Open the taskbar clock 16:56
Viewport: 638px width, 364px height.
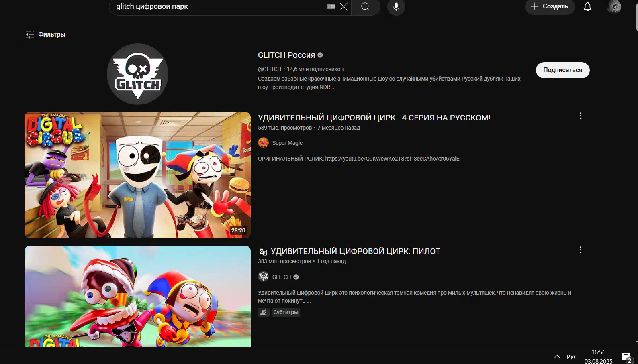pos(598,356)
